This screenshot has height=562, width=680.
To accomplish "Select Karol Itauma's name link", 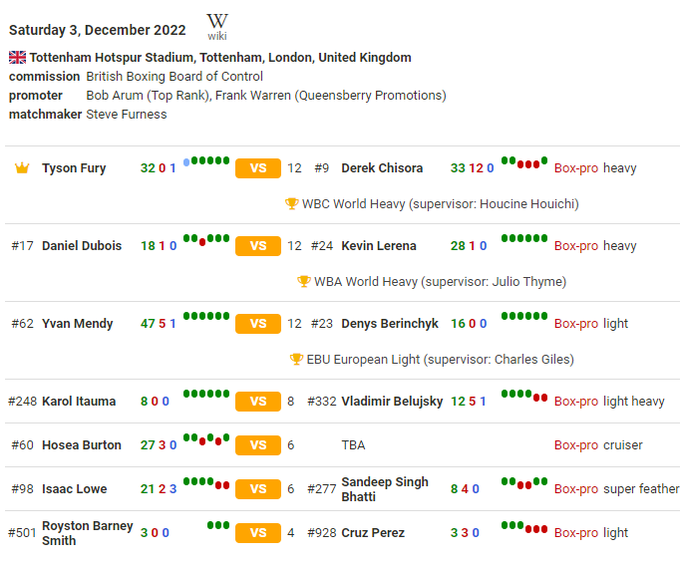I will pos(79,401).
